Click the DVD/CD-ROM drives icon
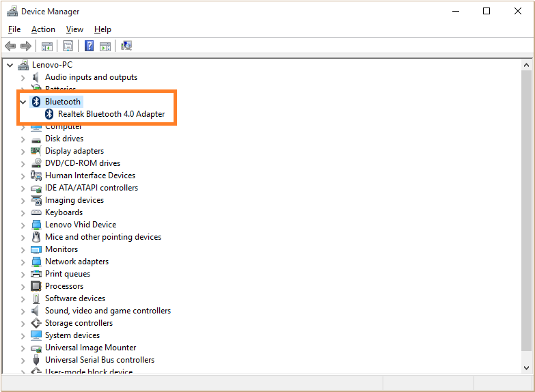Screen dimensions: 535x392 [x=36, y=163]
